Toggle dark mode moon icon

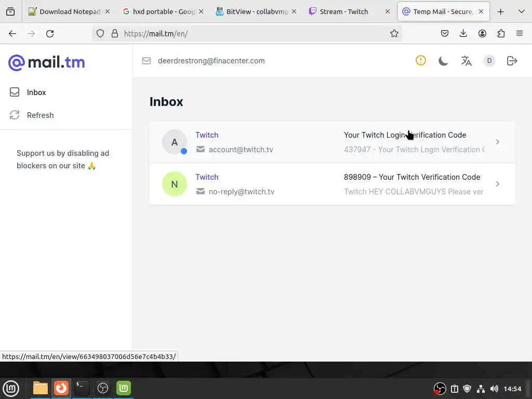click(x=443, y=61)
